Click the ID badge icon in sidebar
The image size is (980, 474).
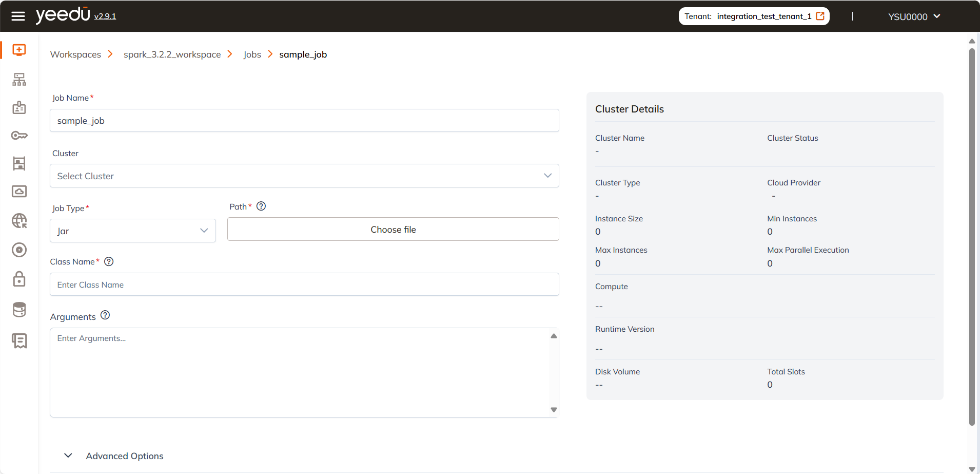tap(18, 107)
